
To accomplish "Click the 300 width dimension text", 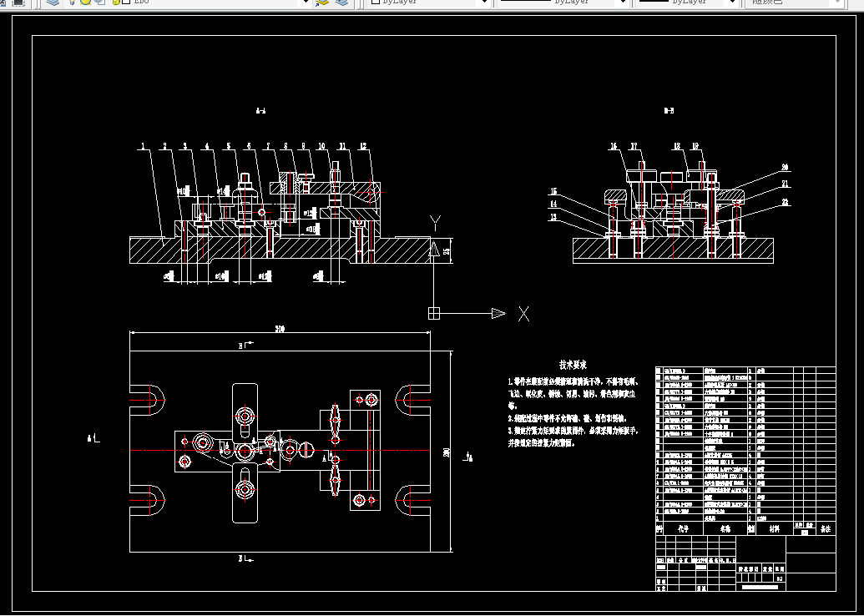I will click(x=280, y=329).
